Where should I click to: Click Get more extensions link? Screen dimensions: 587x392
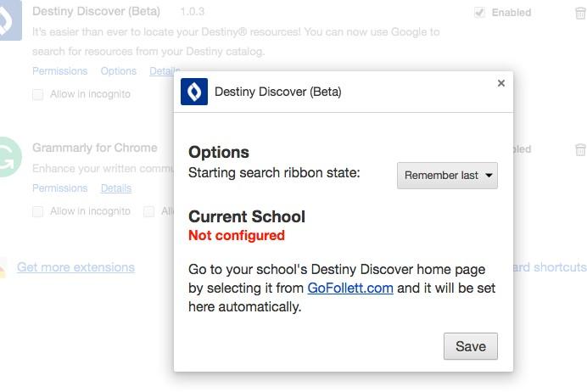click(75, 267)
